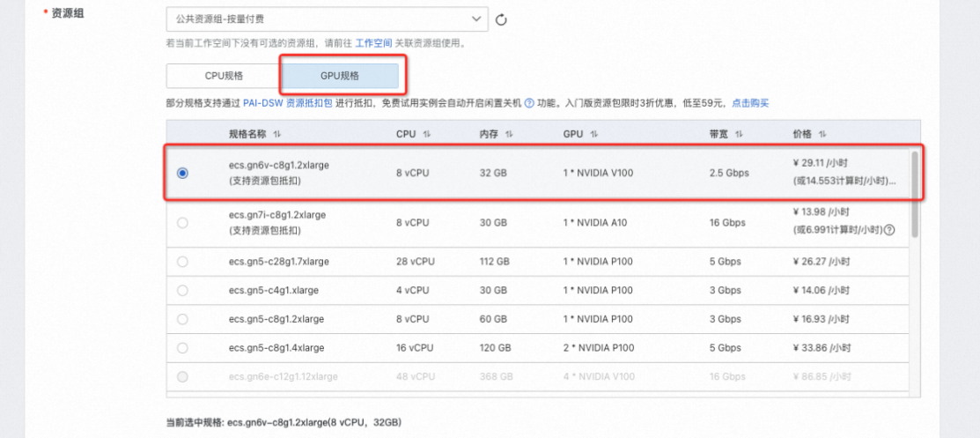Switch to the CPU规格 tab

point(224,77)
